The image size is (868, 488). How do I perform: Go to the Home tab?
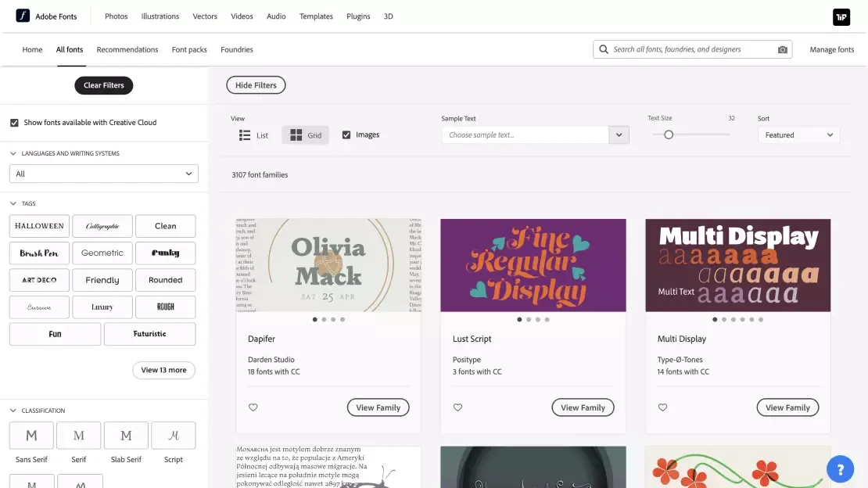click(32, 49)
